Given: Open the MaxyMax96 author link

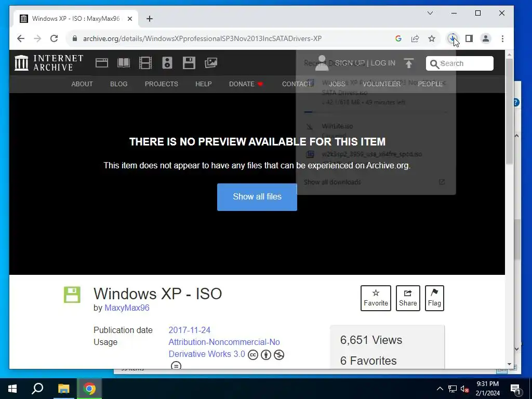Looking at the screenshot, I should tap(127, 308).
